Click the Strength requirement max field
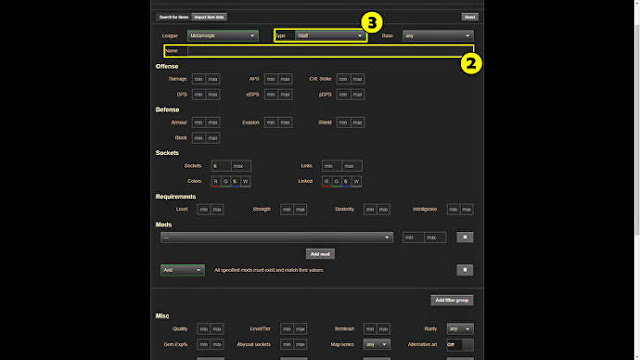This screenshot has height=360, width=640. tap(300, 210)
